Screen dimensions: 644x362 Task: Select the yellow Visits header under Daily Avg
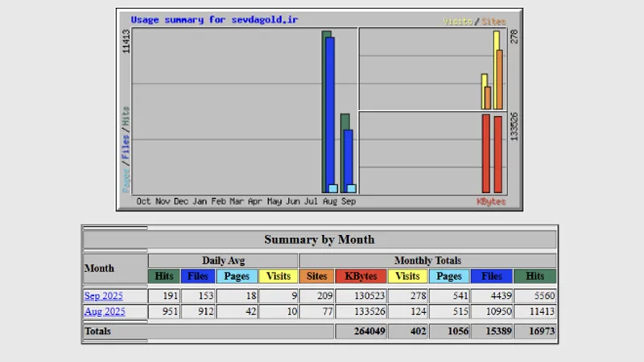278,276
